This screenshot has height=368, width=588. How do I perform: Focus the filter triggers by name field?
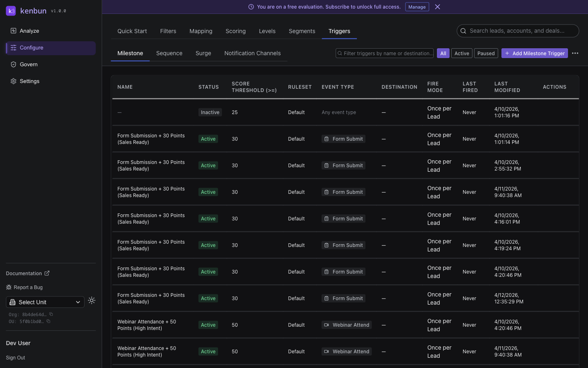coord(385,53)
